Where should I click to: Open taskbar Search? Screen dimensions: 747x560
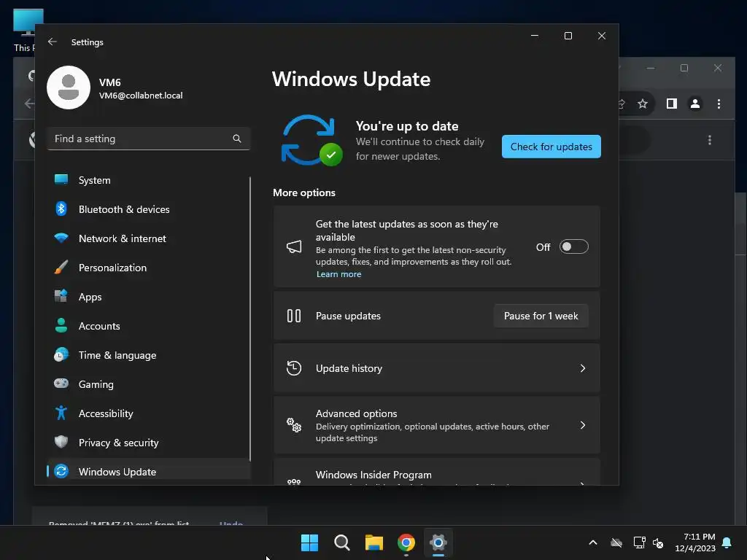click(x=341, y=542)
